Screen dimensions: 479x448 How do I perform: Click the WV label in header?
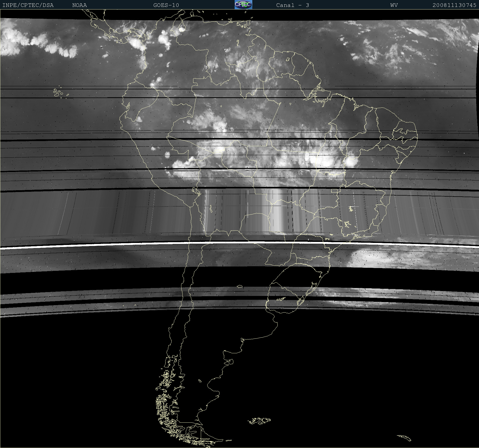(394, 5)
